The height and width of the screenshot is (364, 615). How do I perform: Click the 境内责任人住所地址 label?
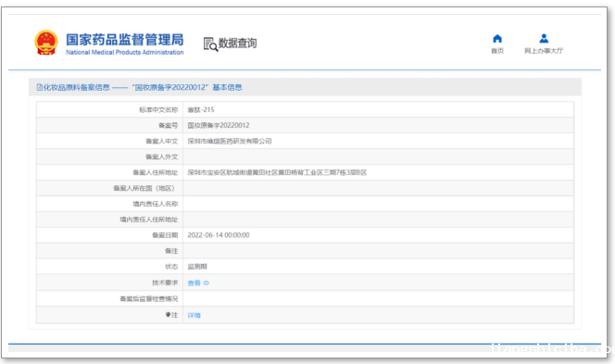click(x=148, y=220)
